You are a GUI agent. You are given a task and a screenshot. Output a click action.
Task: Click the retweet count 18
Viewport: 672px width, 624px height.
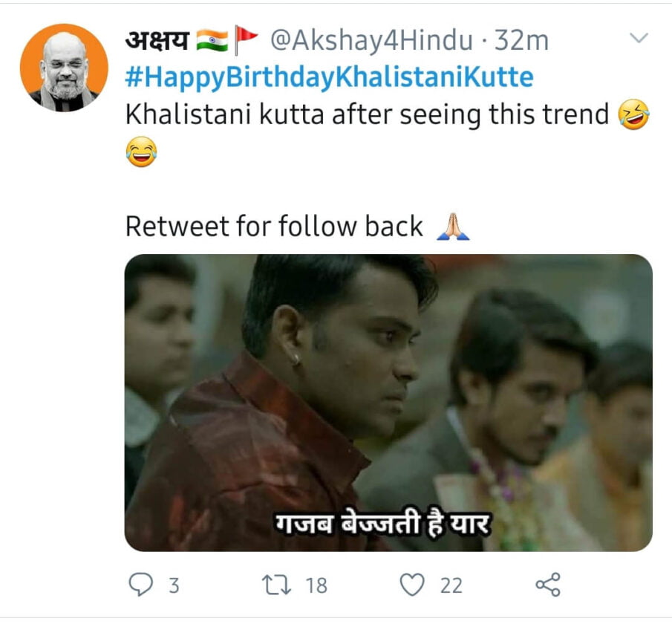(316, 586)
